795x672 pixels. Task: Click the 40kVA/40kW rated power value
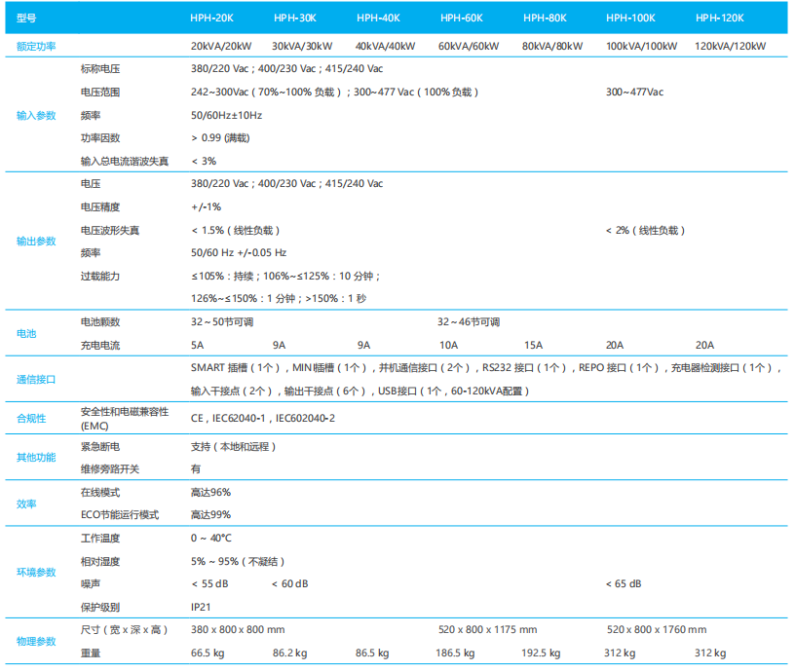tap(386, 46)
